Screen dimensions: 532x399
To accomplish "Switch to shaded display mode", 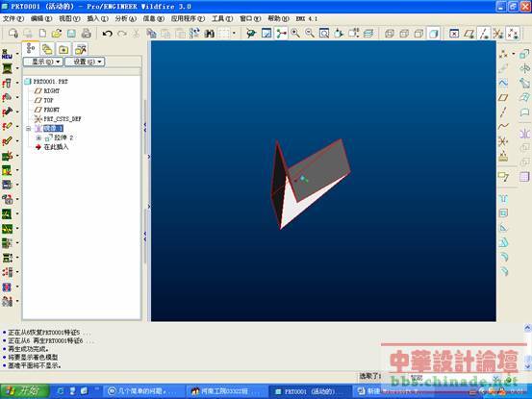I will click(433, 34).
